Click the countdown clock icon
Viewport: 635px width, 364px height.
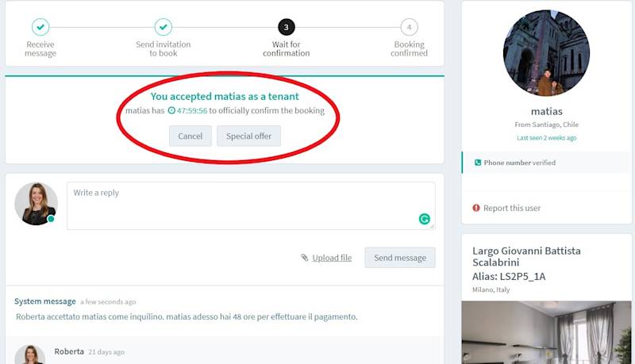click(171, 110)
